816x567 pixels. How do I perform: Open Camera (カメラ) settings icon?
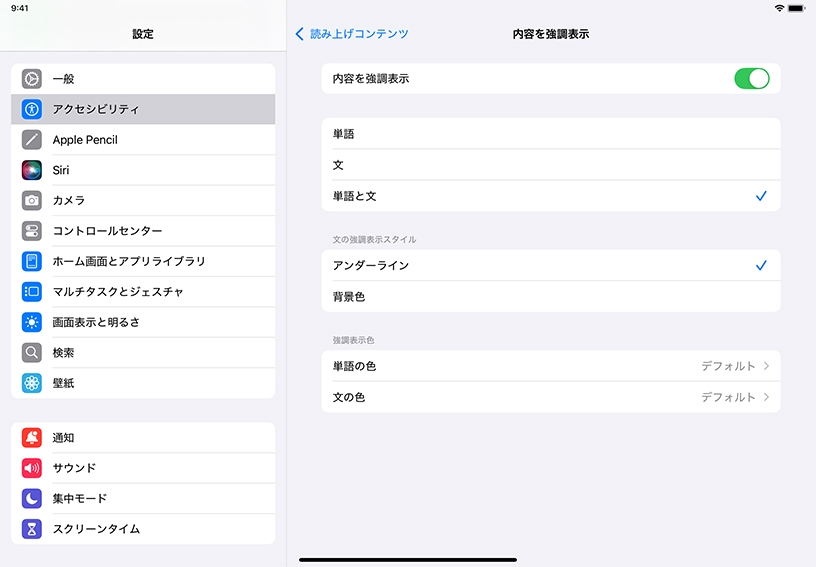31,200
